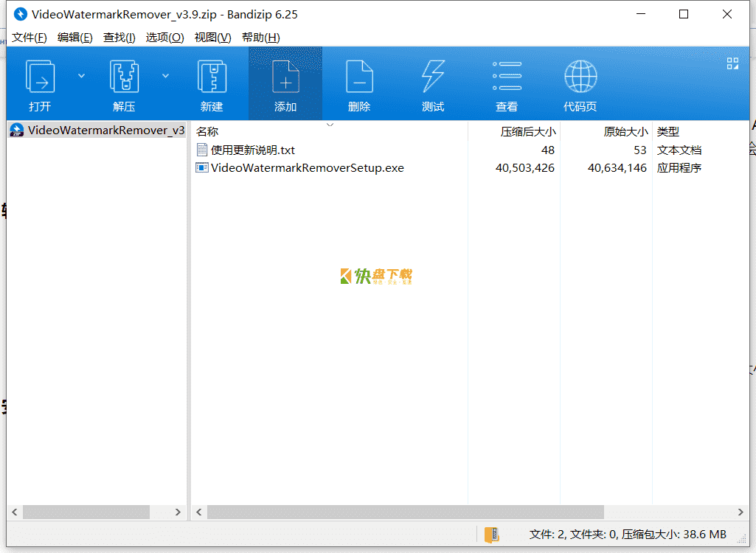Open the 选项(O) menu
Viewport: 756px width, 553px height.
[165, 37]
